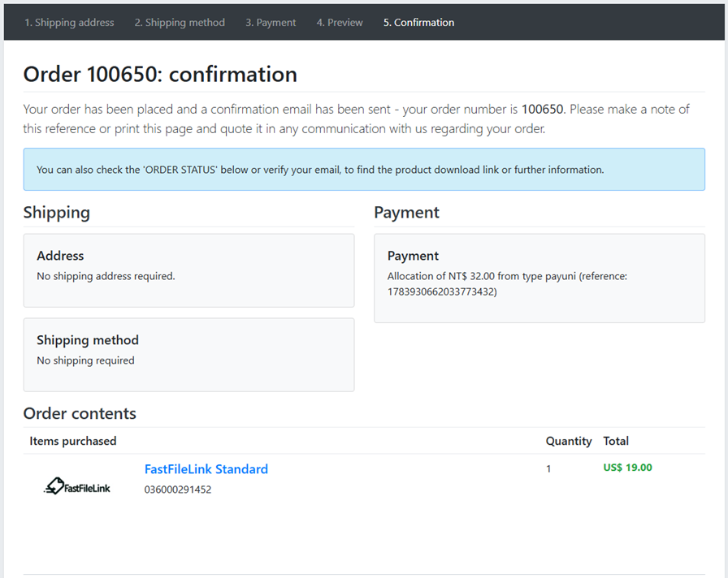Screen dimensions: 728x578
Task: Click 'No shipping address required.' text
Action: tap(106, 276)
